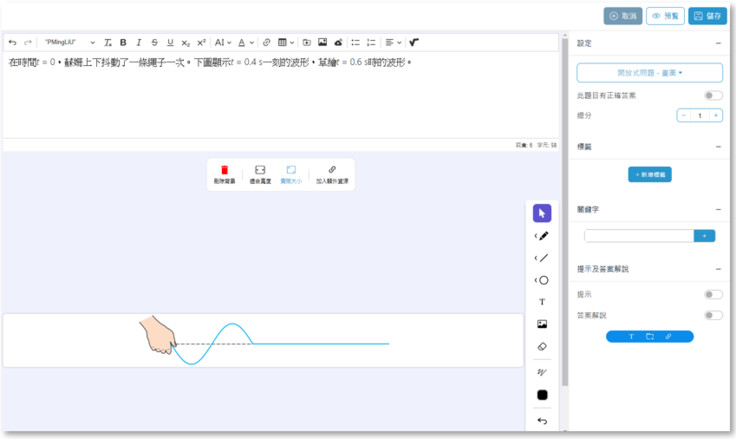Select the eraser tool
This screenshot has height=439, width=736.
click(x=542, y=346)
